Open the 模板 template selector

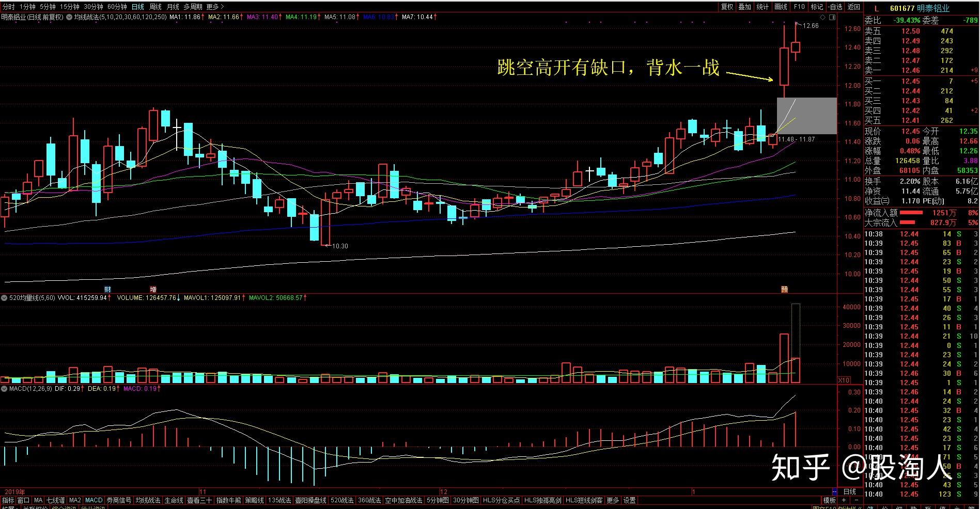click(829, 500)
